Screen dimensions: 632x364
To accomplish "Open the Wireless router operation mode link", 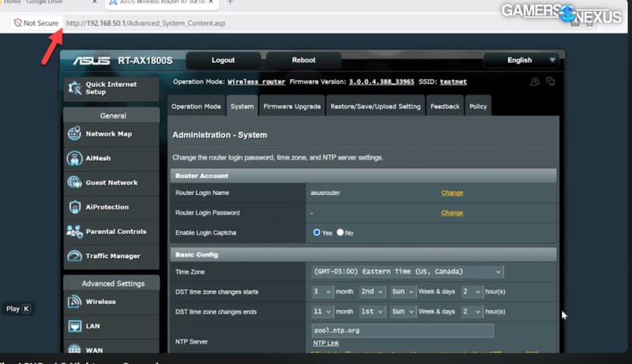I will click(256, 82).
